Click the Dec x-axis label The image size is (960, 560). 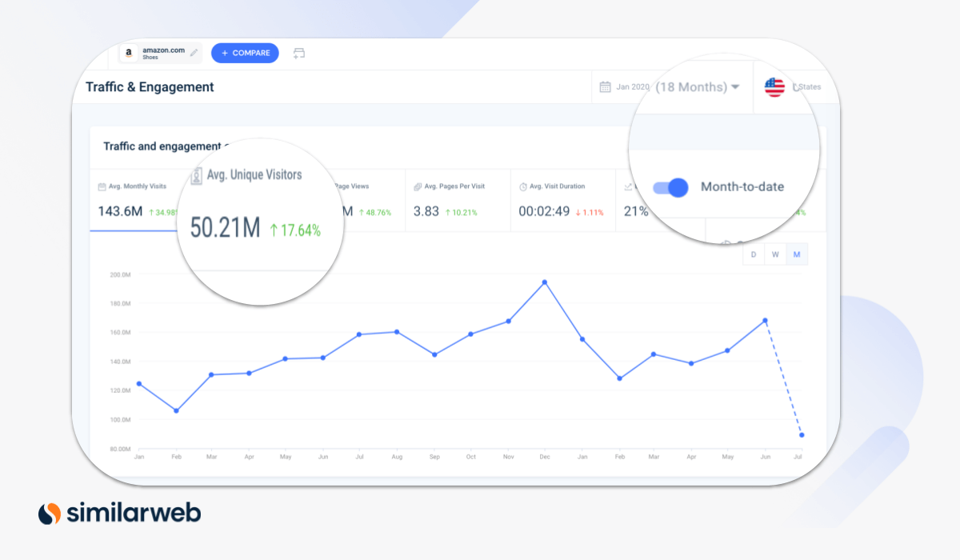(545, 457)
